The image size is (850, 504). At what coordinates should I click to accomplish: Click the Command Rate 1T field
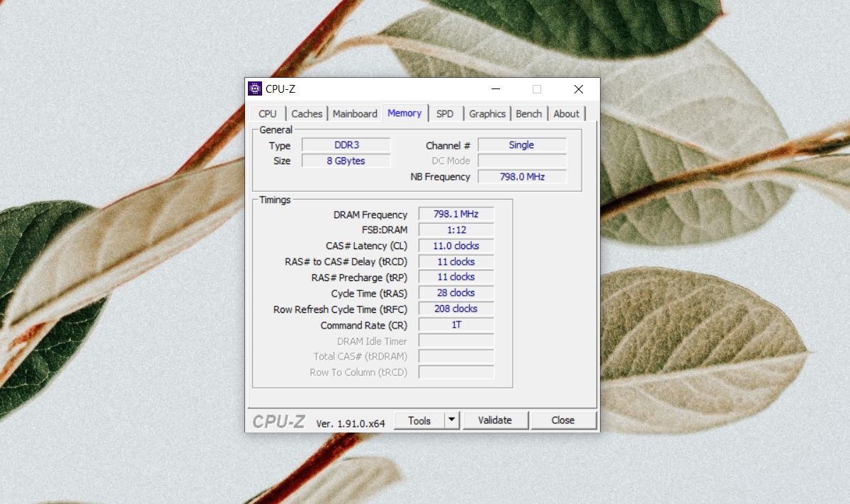(455, 324)
